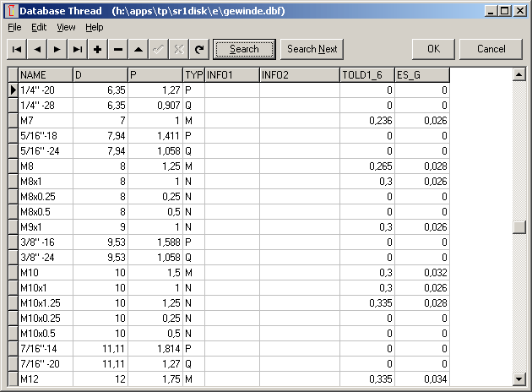Viewport: 532px width, 392px height.
Task: Click the previous record arrow button
Action: point(37,49)
